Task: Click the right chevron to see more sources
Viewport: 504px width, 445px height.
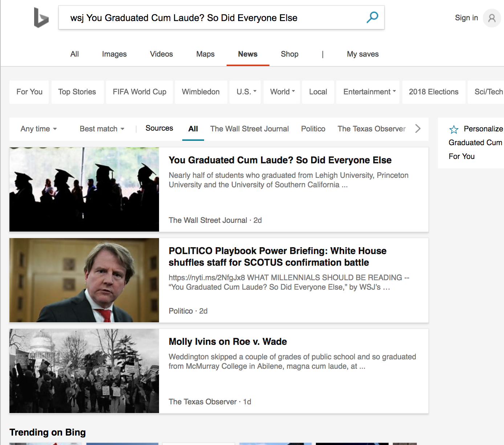Action: [x=418, y=129]
